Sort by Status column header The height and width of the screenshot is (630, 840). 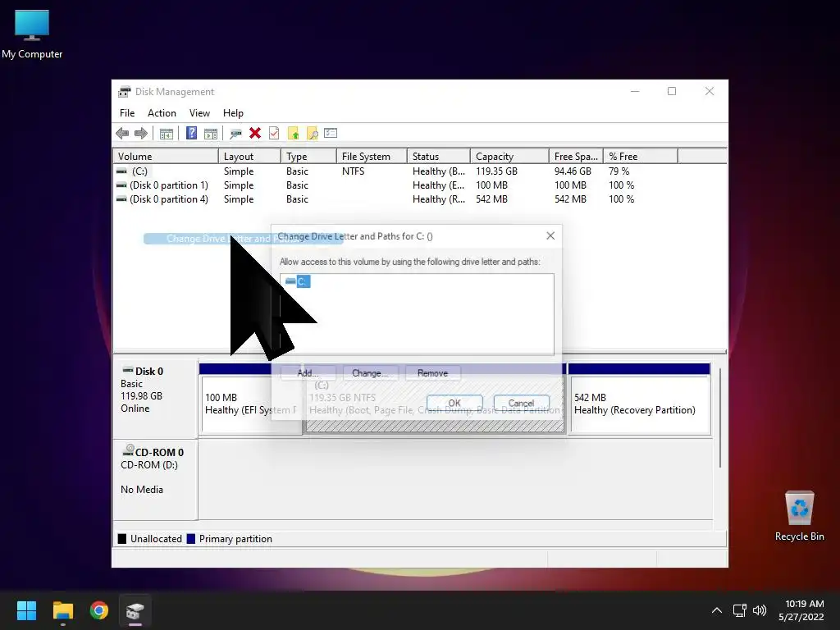439,157
